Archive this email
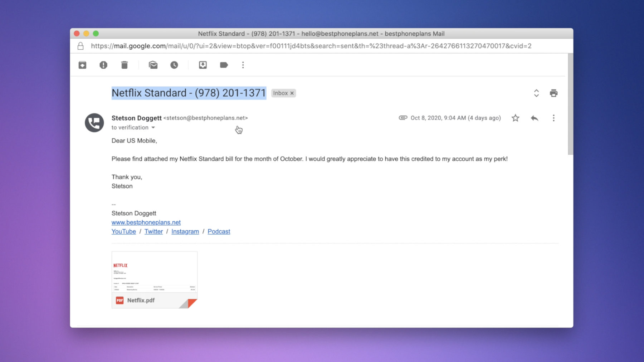 pyautogui.click(x=82, y=65)
